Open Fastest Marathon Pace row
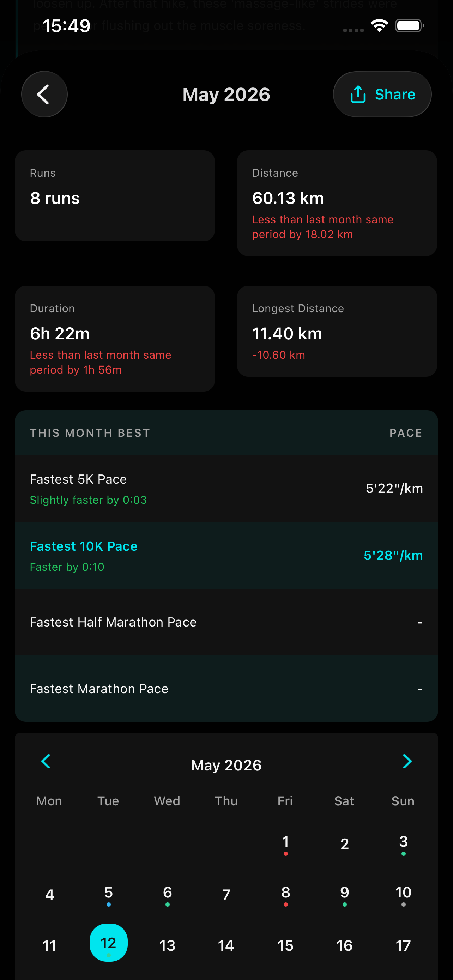 226,688
